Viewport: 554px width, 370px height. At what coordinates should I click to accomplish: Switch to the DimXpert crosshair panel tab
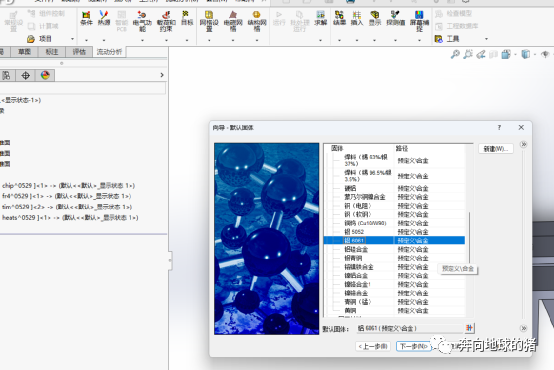point(25,75)
